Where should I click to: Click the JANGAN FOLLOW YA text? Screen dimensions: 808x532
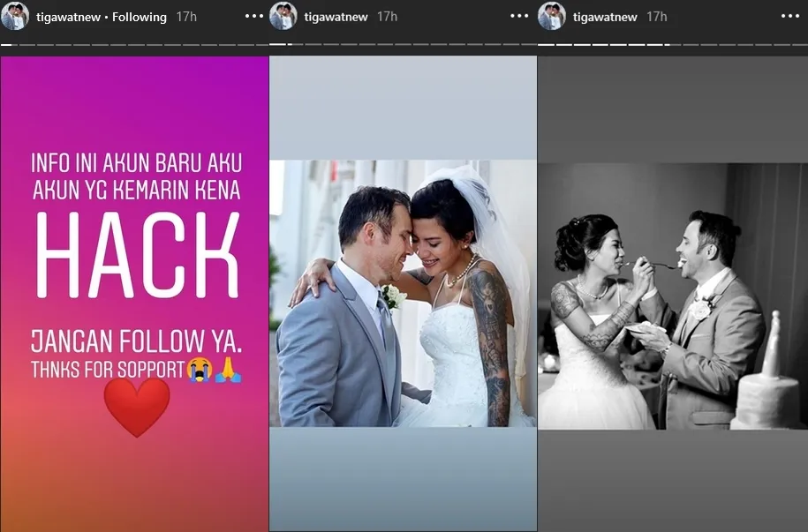click(136, 341)
